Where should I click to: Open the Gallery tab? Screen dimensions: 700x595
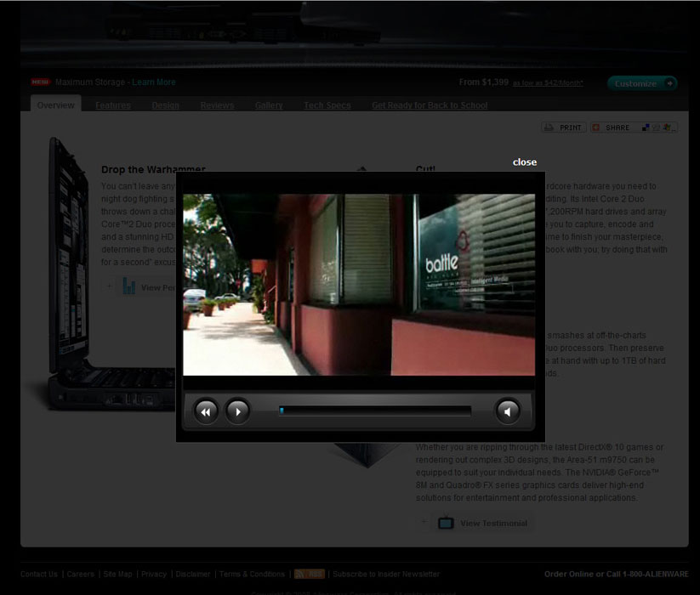tap(269, 105)
